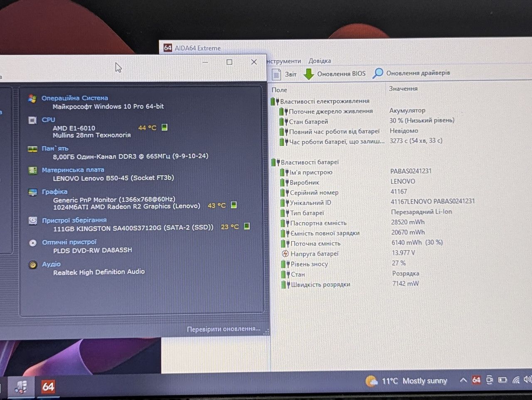Click the Speccy taskbar icon left of AIDA64
532x400 pixels.
[x=21, y=387]
